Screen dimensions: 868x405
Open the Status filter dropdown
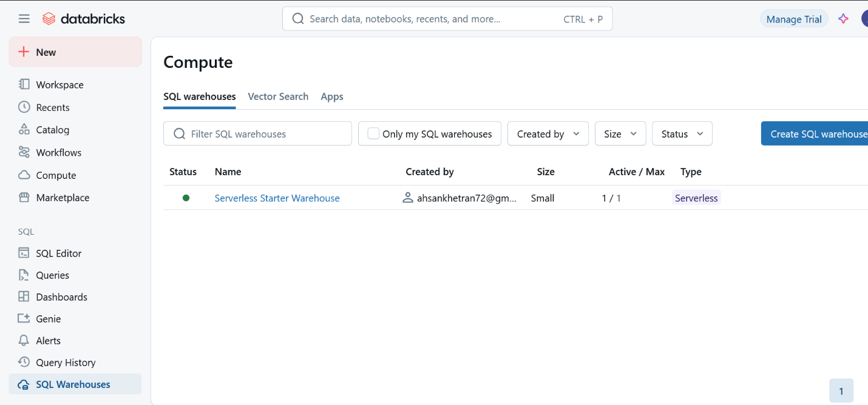[682, 134]
